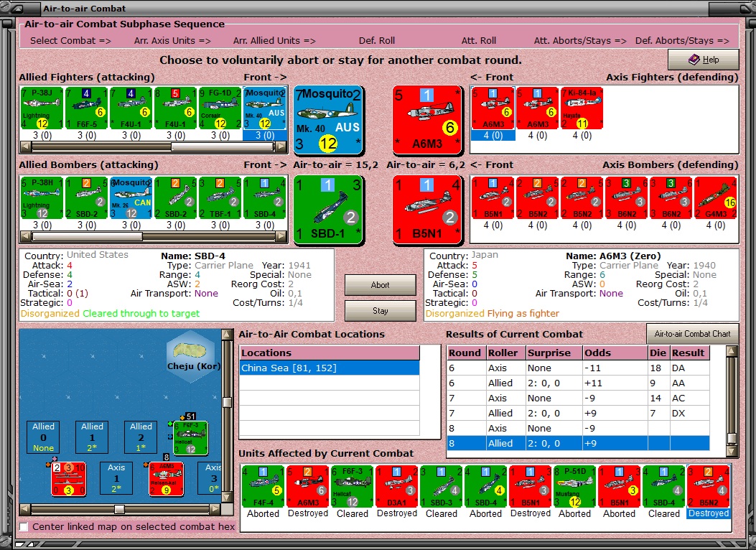
Task: Click the Odds column header in results
Action: pyautogui.click(x=615, y=353)
